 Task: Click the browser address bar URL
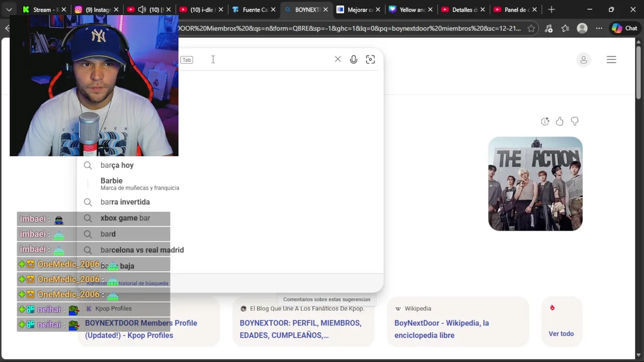tap(350, 28)
